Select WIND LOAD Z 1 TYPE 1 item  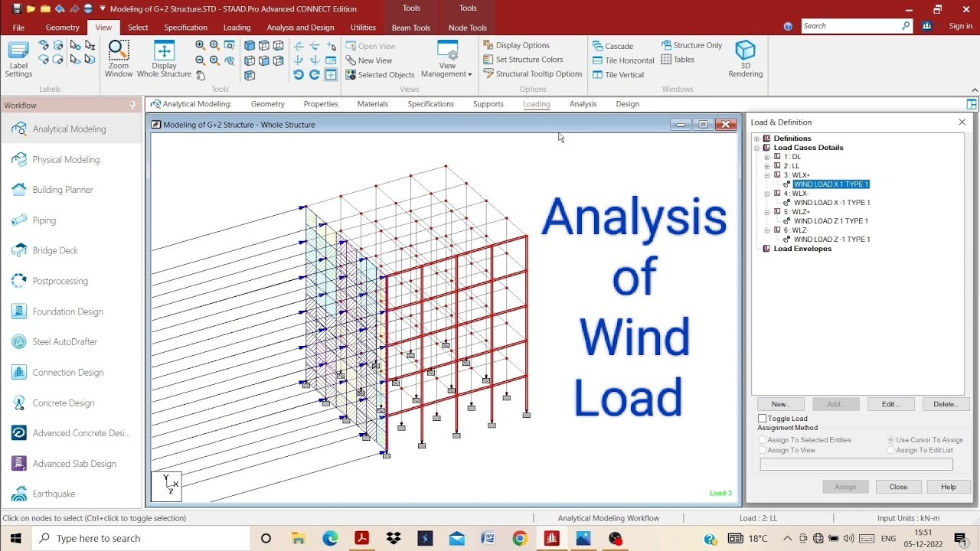pyautogui.click(x=831, y=221)
